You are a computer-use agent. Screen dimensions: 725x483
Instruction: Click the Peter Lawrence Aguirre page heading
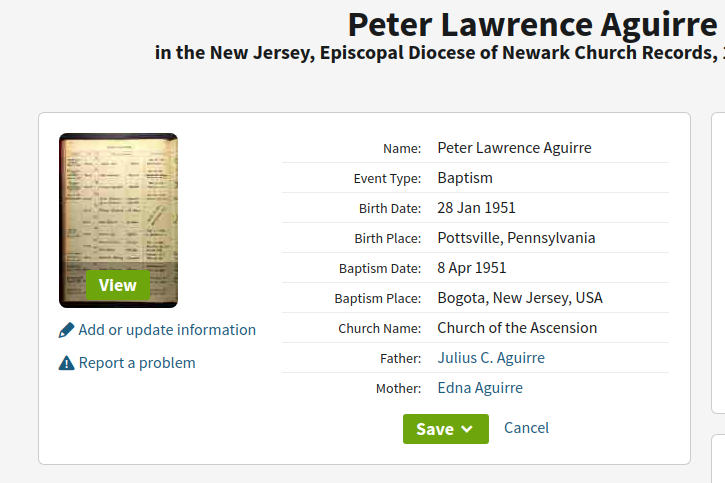(x=532, y=24)
